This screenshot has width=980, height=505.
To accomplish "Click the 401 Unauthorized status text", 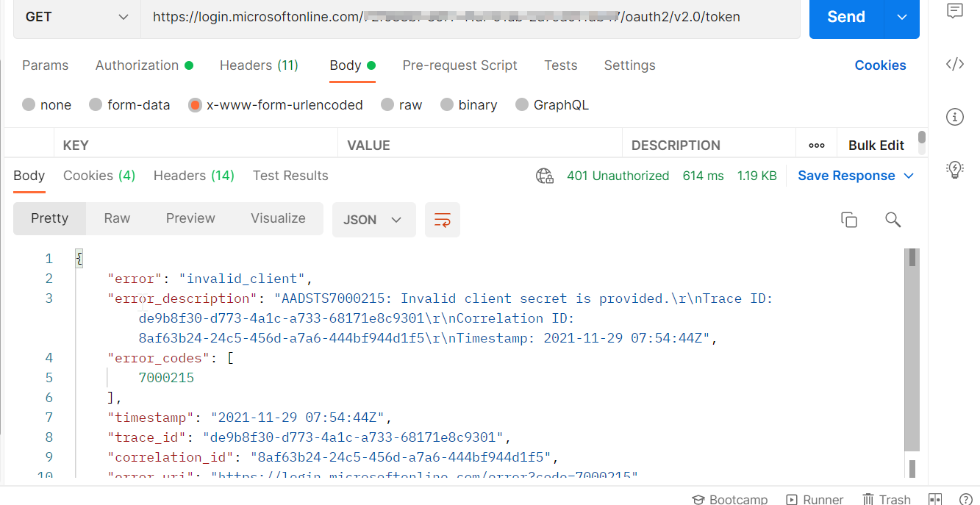I will (618, 176).
